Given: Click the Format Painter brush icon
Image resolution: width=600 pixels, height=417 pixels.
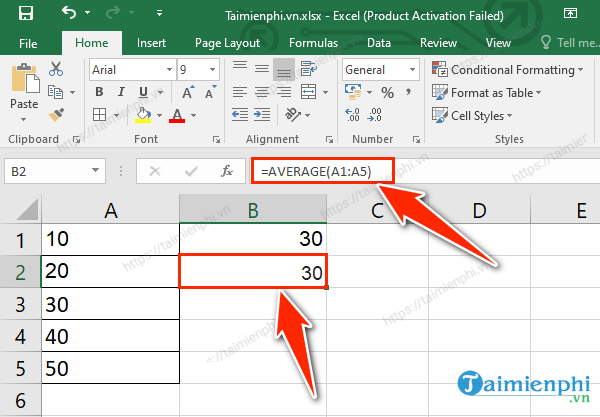Looking at the screenshot, I should tap(55, 113).
